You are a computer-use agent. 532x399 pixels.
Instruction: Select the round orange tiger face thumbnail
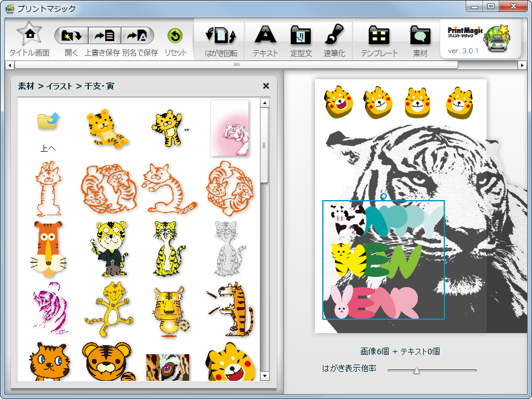pos(108,362)
